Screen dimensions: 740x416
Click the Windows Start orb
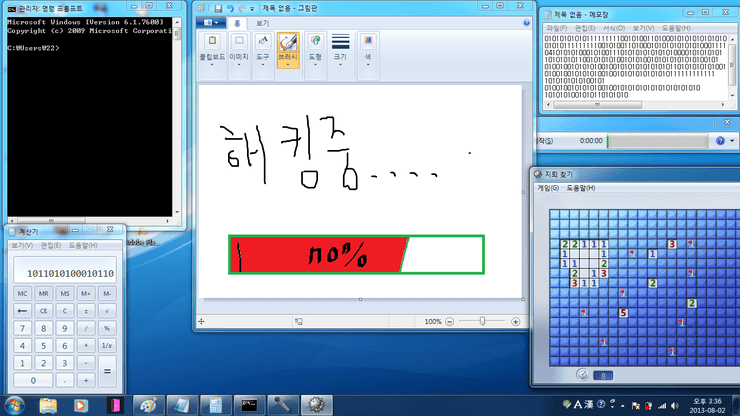tap(15, 405)
